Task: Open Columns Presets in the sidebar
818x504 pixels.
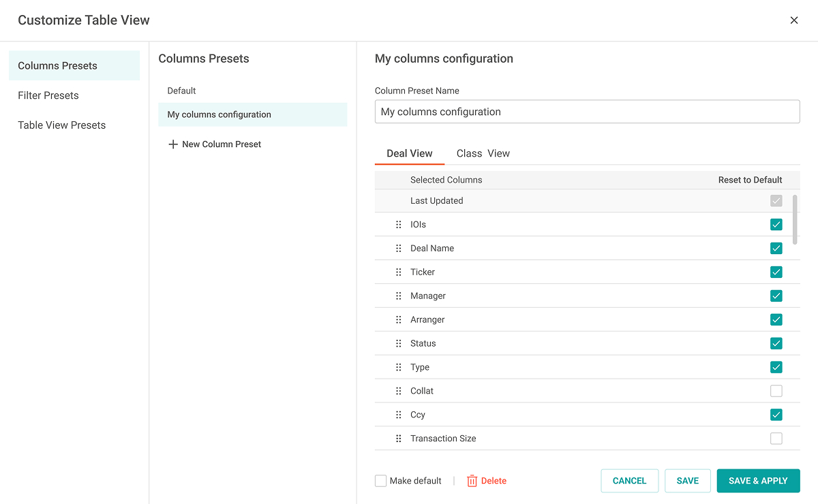Action: tap(74, 65)
